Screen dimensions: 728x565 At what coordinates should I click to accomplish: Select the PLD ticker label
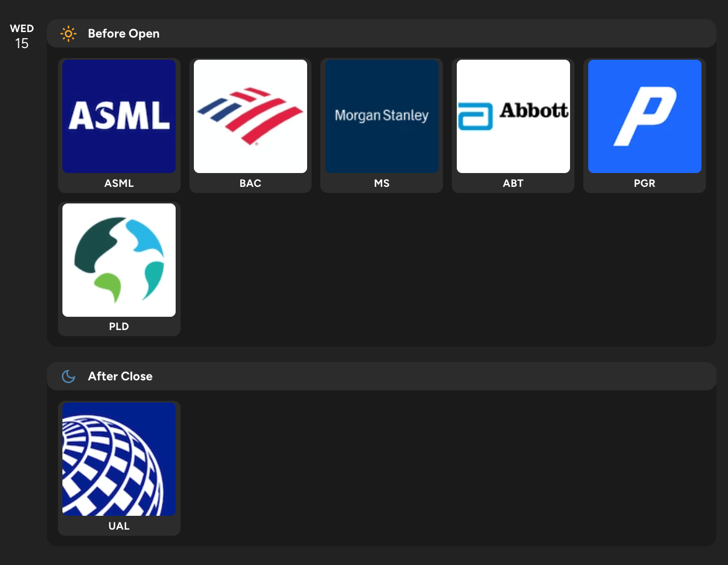(119, 326)
